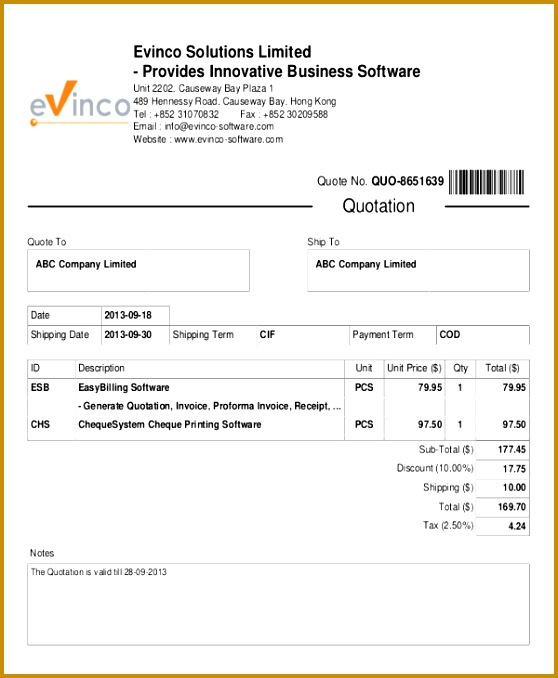The height and width of the screenshot is (678, 558).
Task: Open the email info@evinco-software.com
Action: click(x=219, y=126)
